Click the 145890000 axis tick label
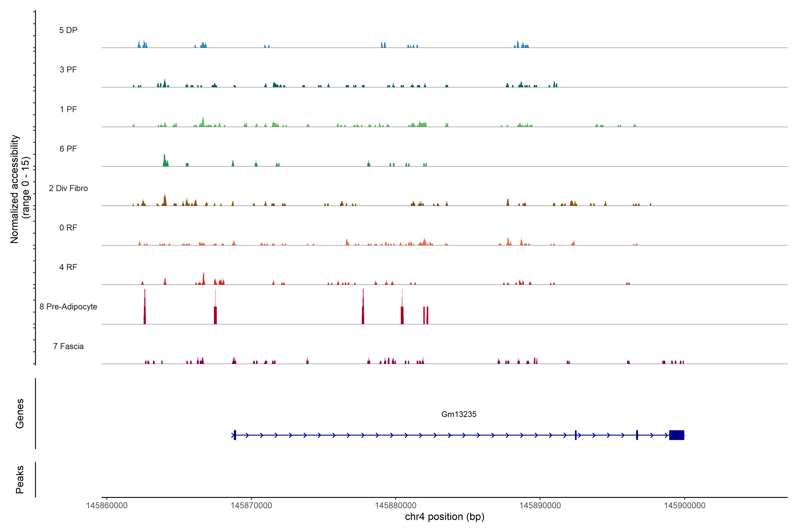 [x=540, y=506]
